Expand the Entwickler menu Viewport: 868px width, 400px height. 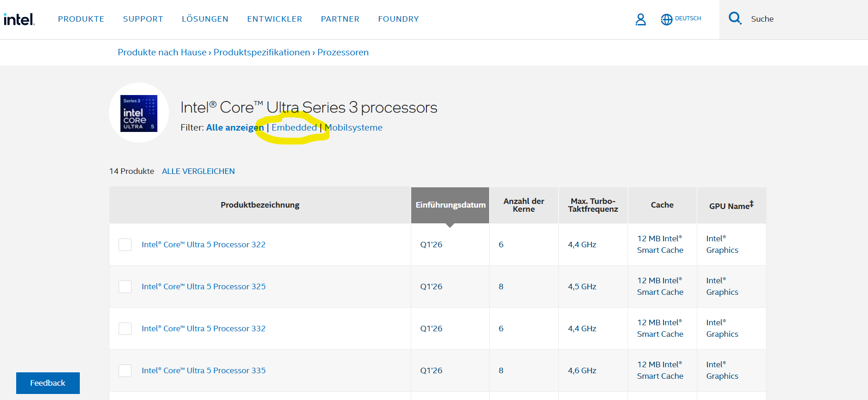275,19
